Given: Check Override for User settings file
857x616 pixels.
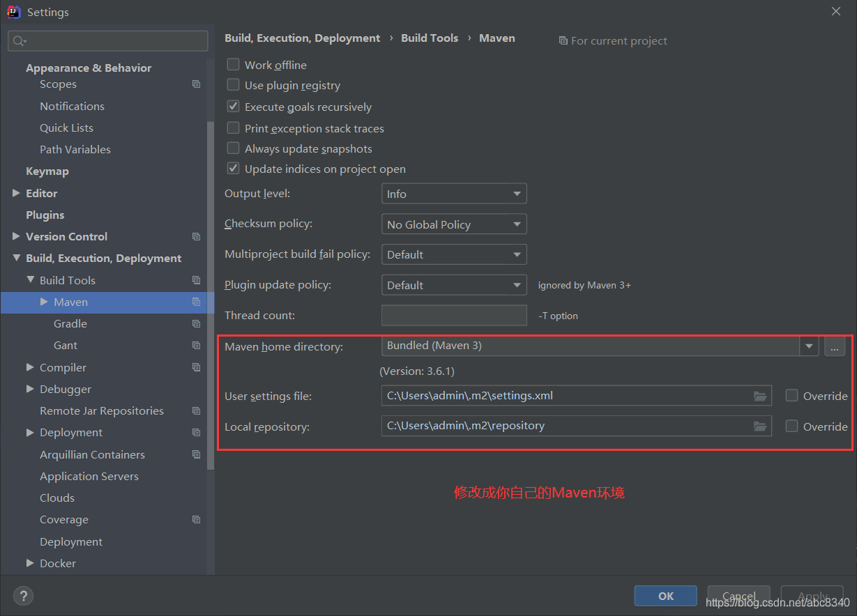Looking at the screenshot, I should coord(791,395).
